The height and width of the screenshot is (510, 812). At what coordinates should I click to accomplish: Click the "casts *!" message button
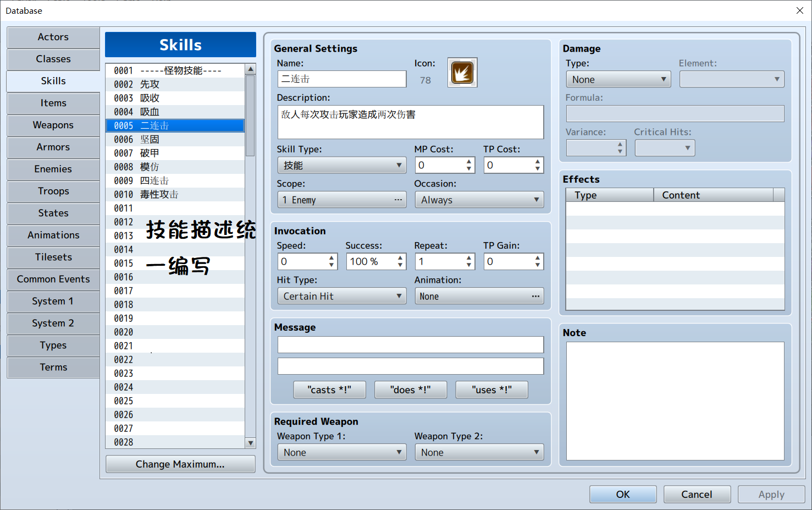(x=329, y=390)
